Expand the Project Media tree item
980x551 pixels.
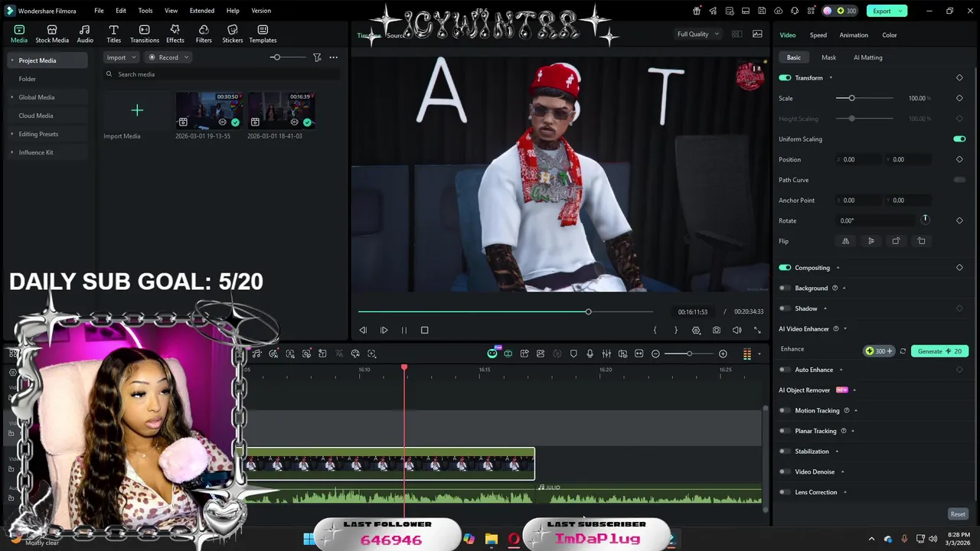click(x=11, y=60)
